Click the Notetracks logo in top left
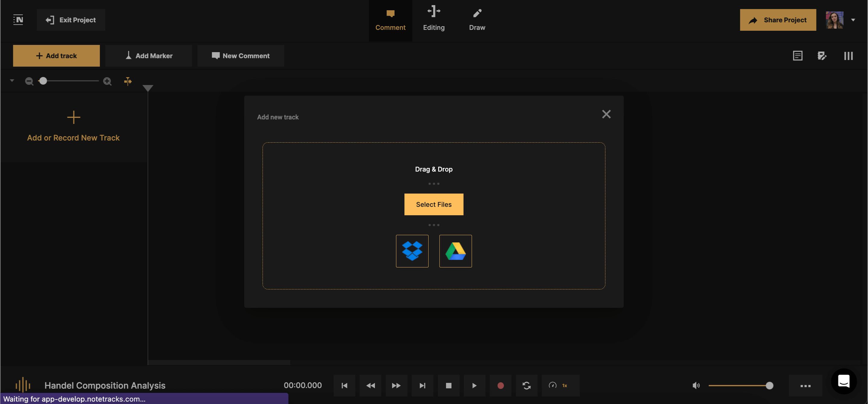Screen dimensions: 868x404 click(18, 20)
